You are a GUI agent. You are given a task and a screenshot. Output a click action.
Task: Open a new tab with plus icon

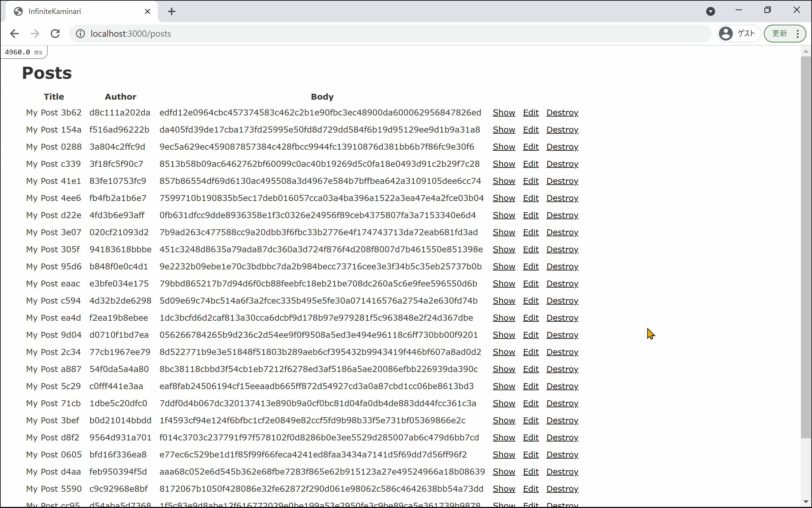point(171,11)
